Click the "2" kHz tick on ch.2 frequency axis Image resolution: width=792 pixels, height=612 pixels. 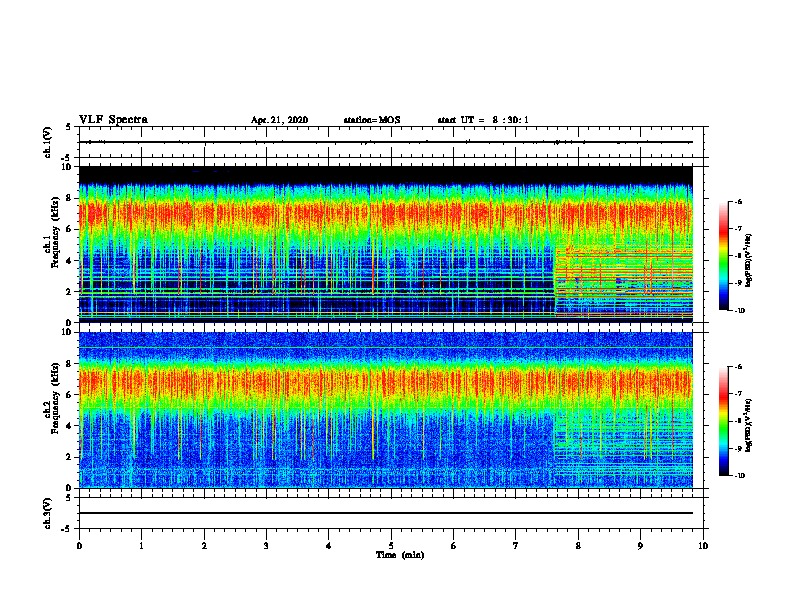(69, 457)
